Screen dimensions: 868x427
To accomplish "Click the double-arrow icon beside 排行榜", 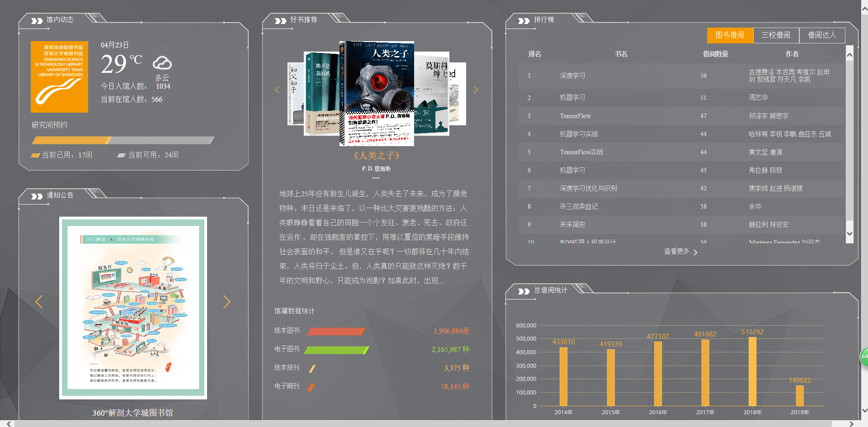I will point(524,21).
